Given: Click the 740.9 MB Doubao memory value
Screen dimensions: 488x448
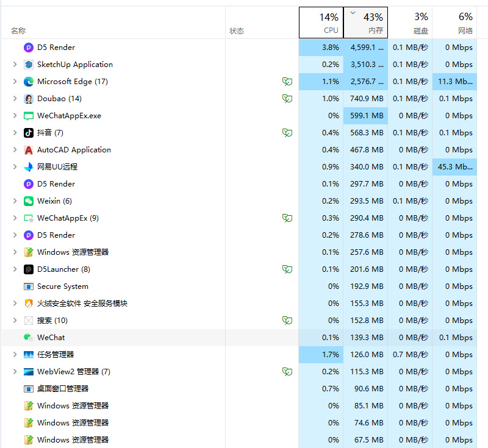Looking at the screenshot, I should click(x=365, y=99).
